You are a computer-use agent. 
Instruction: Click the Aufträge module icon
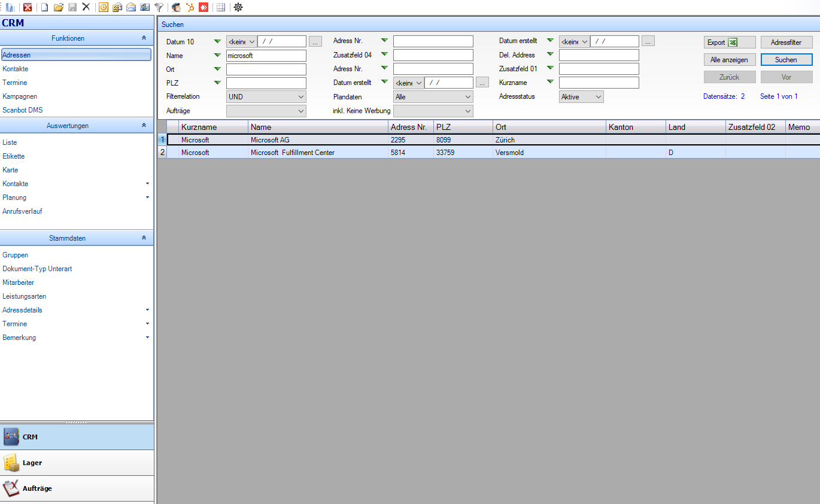(x=11, y=488)
